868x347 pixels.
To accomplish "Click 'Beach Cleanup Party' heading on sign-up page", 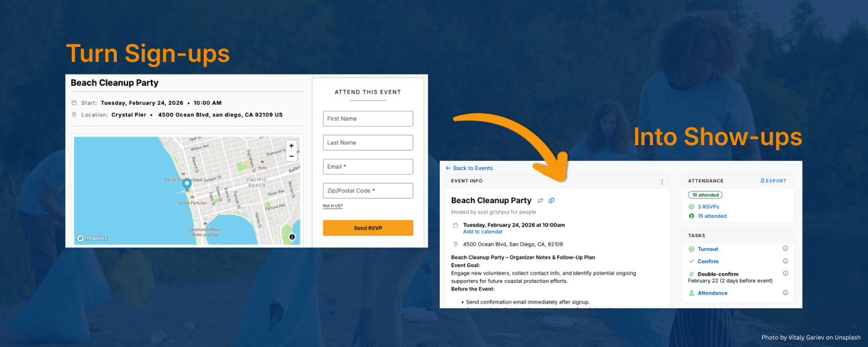I will click(x=115, y=83).
